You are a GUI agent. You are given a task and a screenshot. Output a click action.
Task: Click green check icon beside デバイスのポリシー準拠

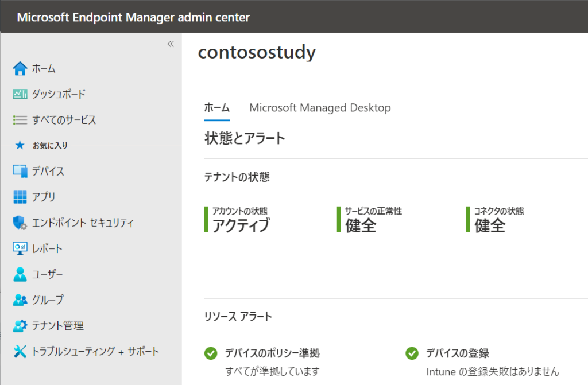(211, 353)
